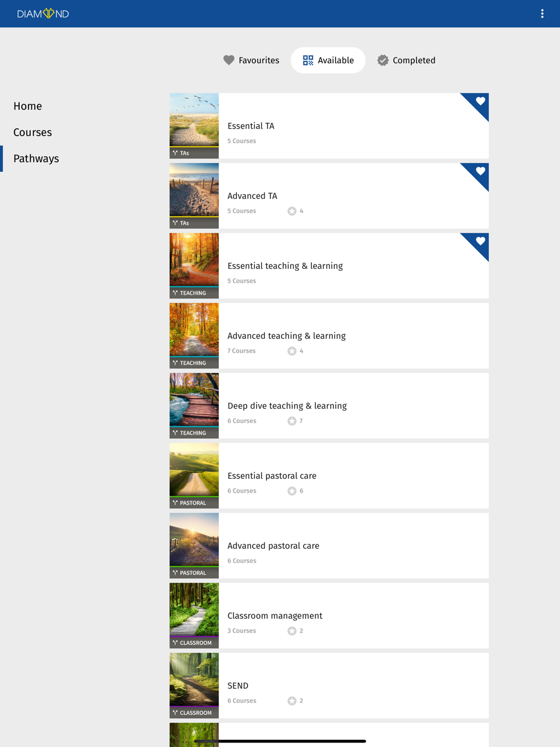Viewport: 560px width, 747px height.
Task: Click star badge on Essential pastoral care
Action: click(292, 491)
